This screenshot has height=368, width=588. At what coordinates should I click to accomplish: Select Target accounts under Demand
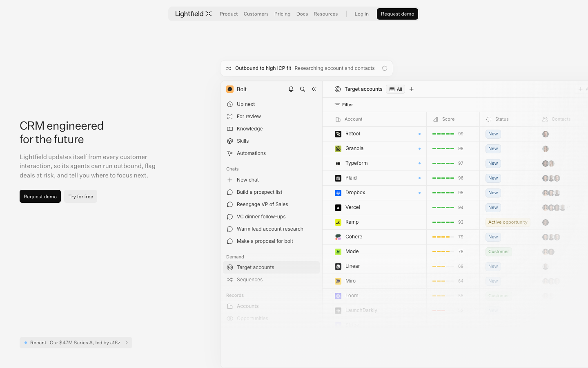(x=271, y=267)
